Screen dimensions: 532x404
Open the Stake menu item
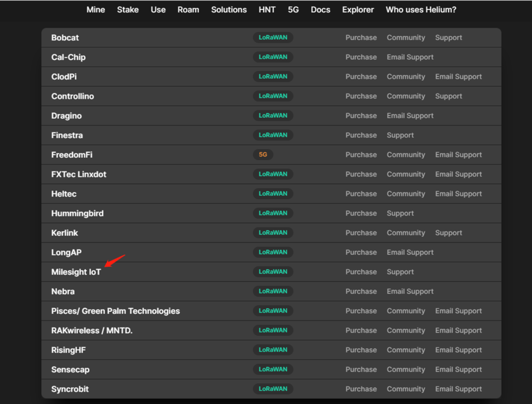coord(128,10)
